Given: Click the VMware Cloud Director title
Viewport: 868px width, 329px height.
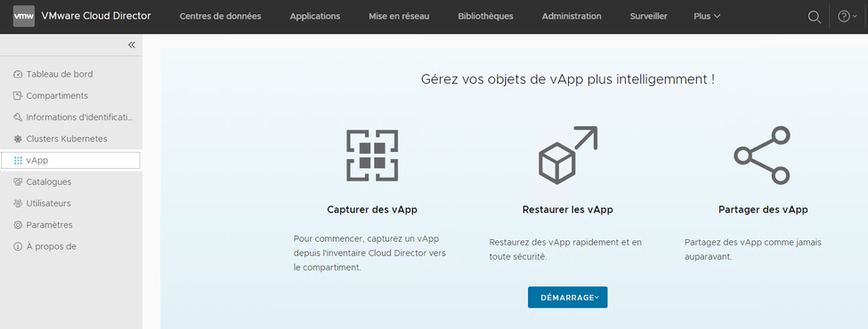Looking at the screenshot, I should 96,16.
